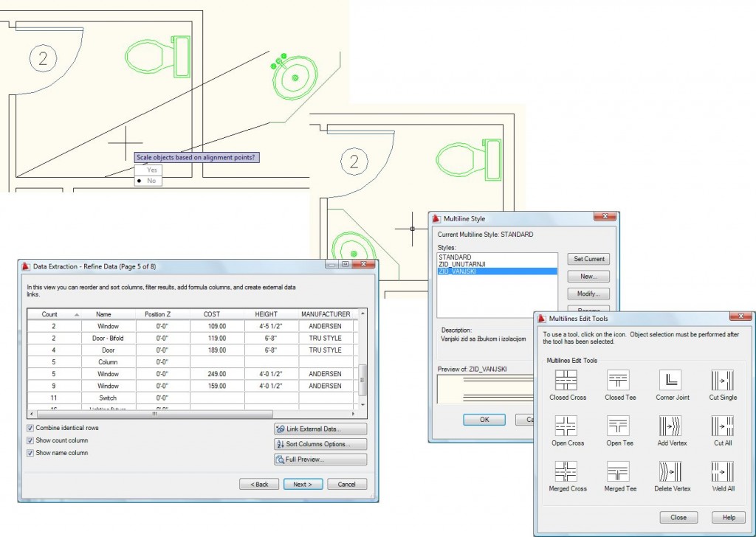
Task: Select the Closed Cross multiline tool
Action: (566, 380)
